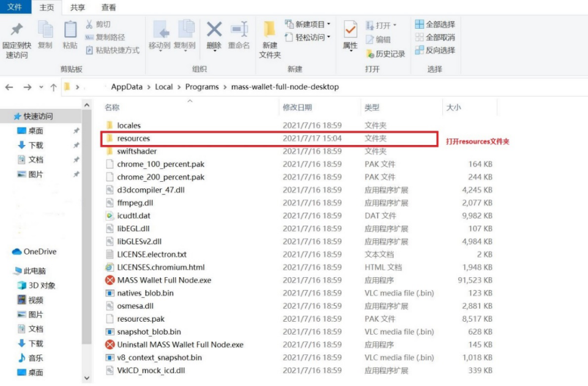588x386 pixels.
Task: Open the resources folder
Action: point(133,138)
